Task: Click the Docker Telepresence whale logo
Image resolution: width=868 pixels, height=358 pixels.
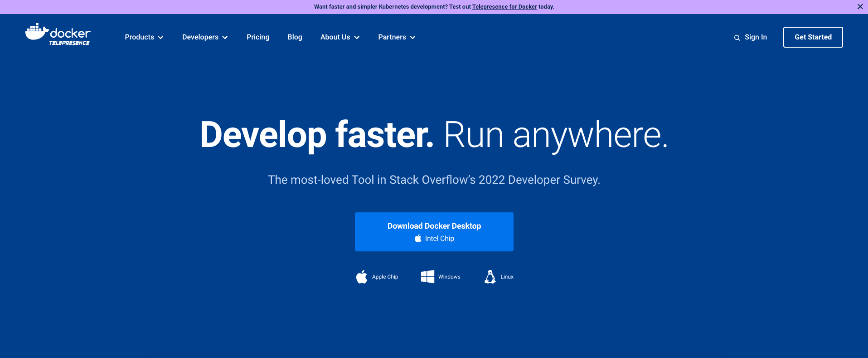Action: click(58, 34)
